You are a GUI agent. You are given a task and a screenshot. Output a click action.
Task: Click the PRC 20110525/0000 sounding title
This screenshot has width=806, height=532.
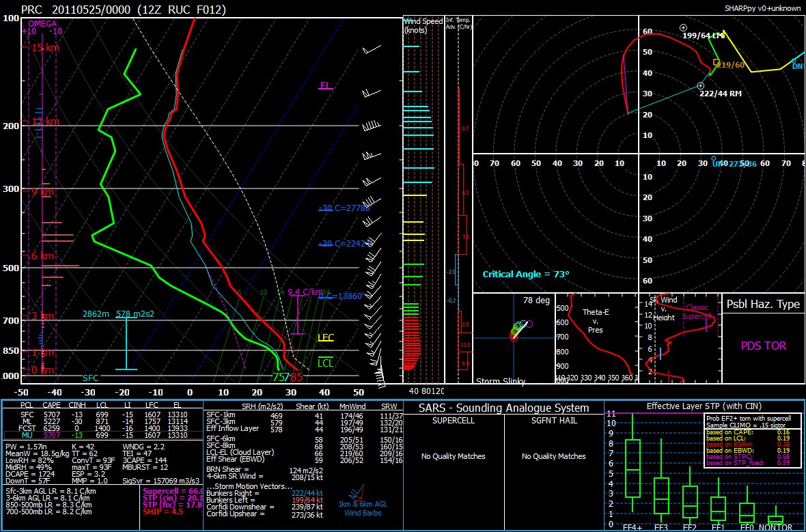pyautogui.click(x=124, y=10)
